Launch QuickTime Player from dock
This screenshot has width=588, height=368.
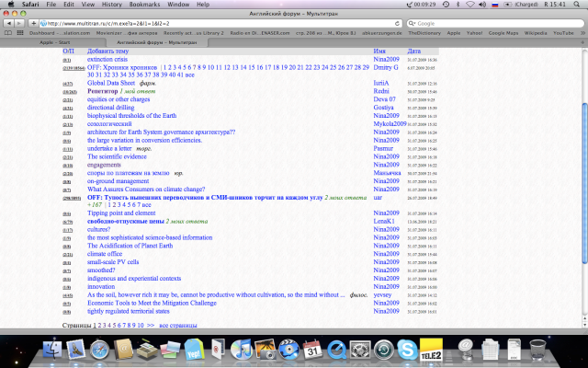click(336, 350)
